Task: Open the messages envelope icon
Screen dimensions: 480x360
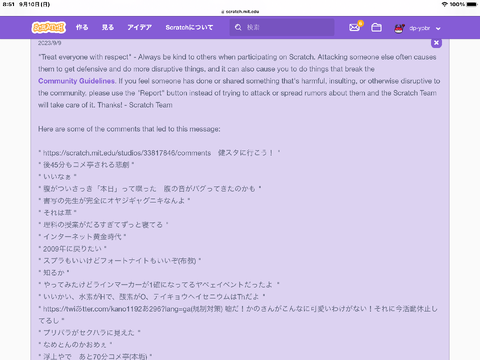Action: coord(354,28)
